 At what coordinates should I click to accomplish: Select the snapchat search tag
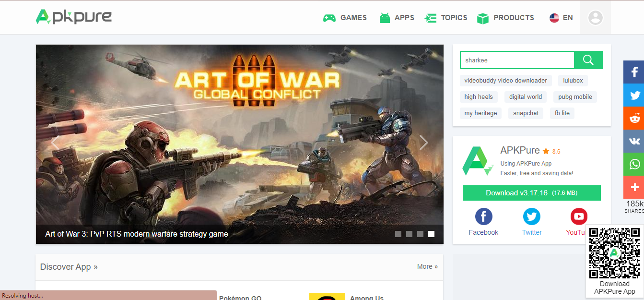click(526, 113)
